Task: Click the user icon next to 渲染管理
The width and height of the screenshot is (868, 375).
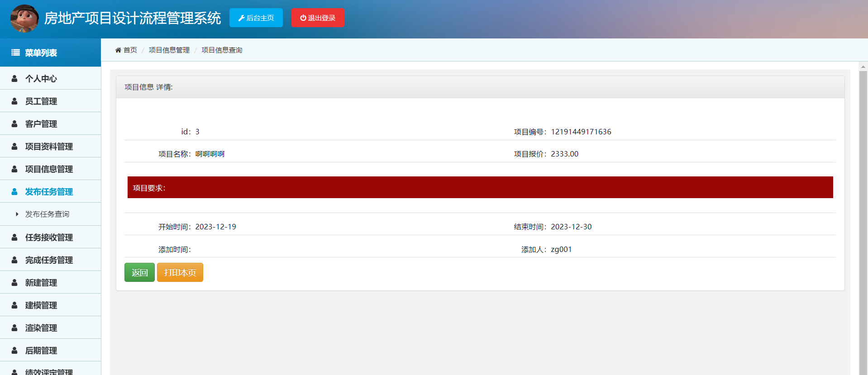Action: point(14,328)
